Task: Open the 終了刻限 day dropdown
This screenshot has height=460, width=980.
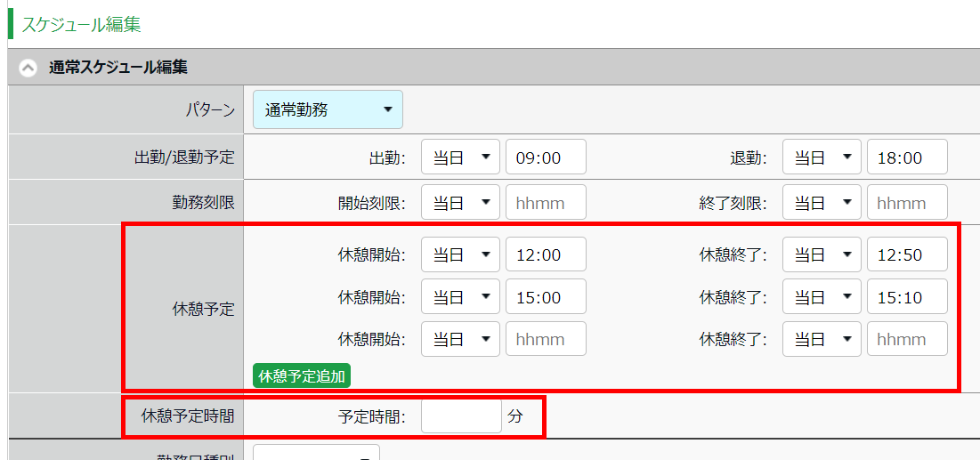Action: pos(822,203)
